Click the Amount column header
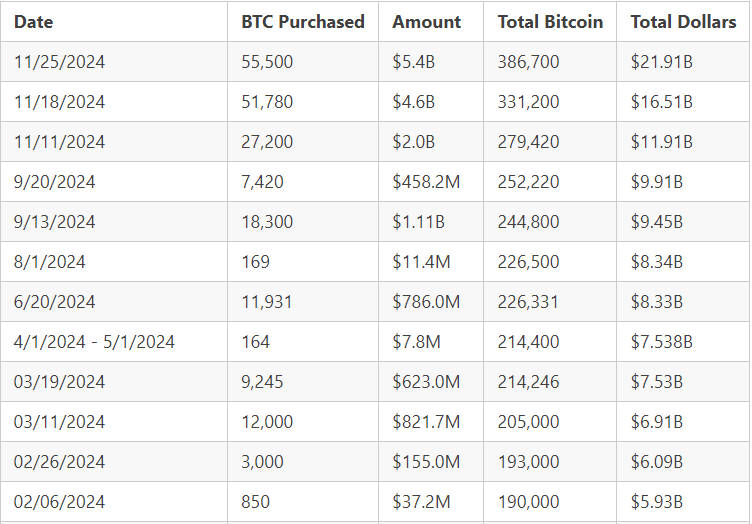 pyautogui.click(x=427, y=21)
